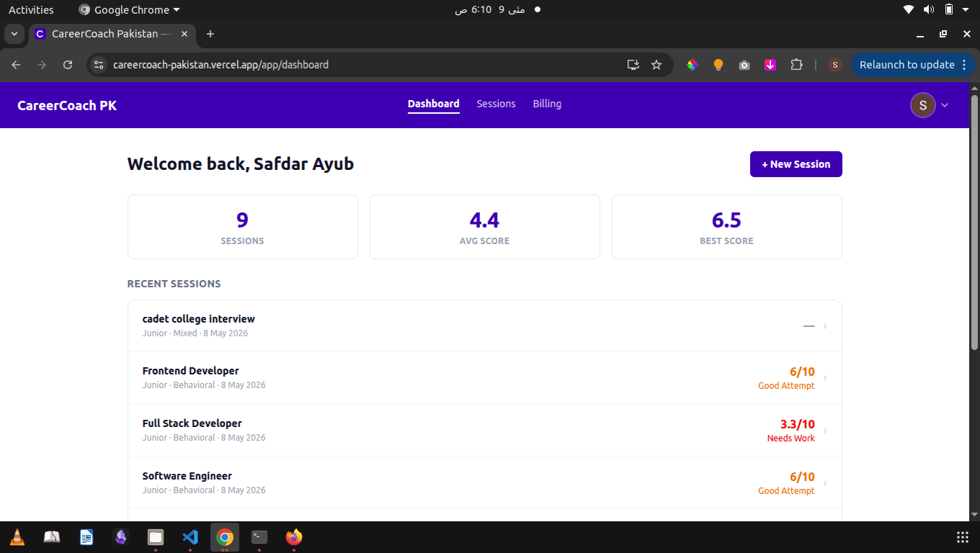
Task: Open the color wheel extension
Action: coord(692,65)
